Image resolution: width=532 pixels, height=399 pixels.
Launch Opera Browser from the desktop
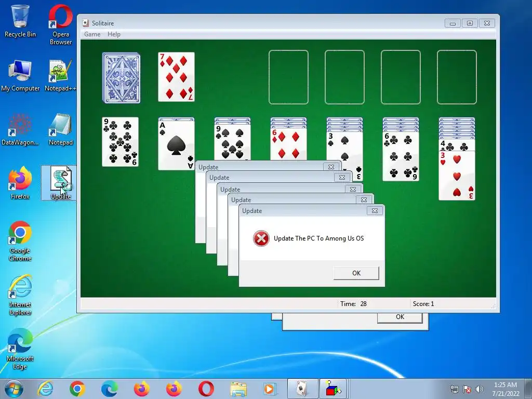pos(61,24)
